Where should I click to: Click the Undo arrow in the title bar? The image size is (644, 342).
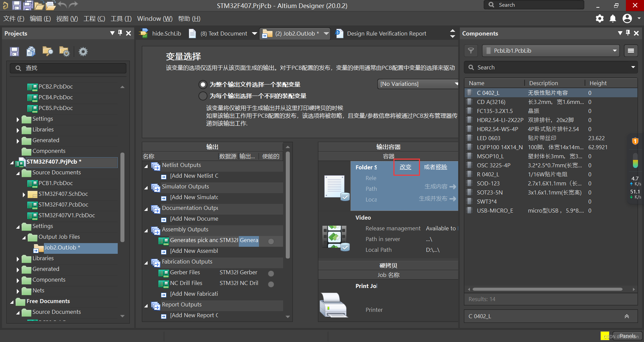(62, 5)
